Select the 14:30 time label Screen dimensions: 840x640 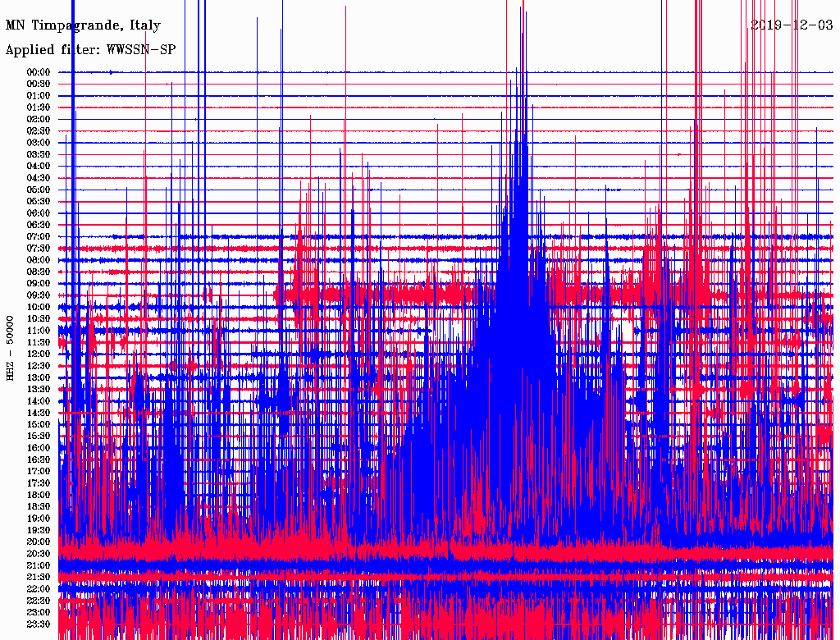tap(39, 413)
